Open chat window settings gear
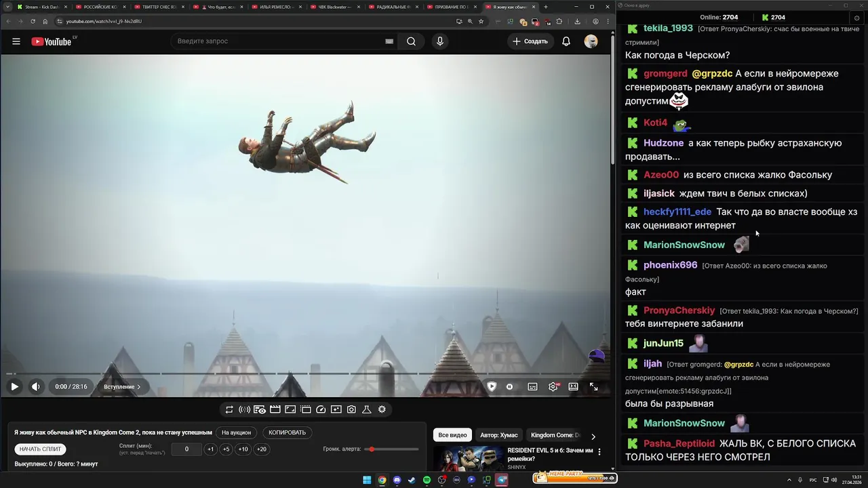 tap(856, 18)
